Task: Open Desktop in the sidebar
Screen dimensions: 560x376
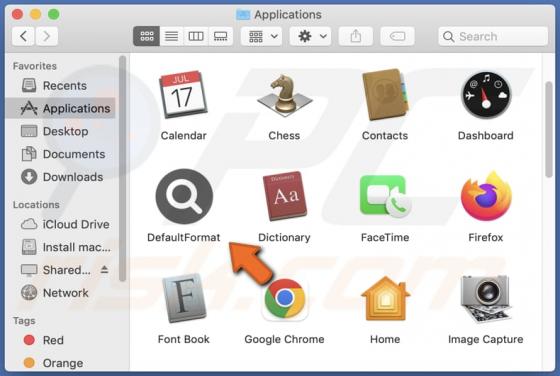Action: tap(61, 131)
